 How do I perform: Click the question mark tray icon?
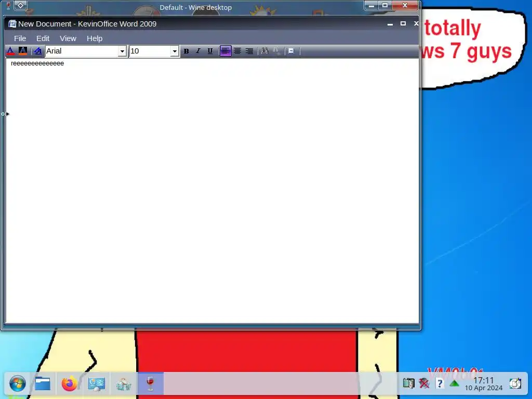[440, 383]
